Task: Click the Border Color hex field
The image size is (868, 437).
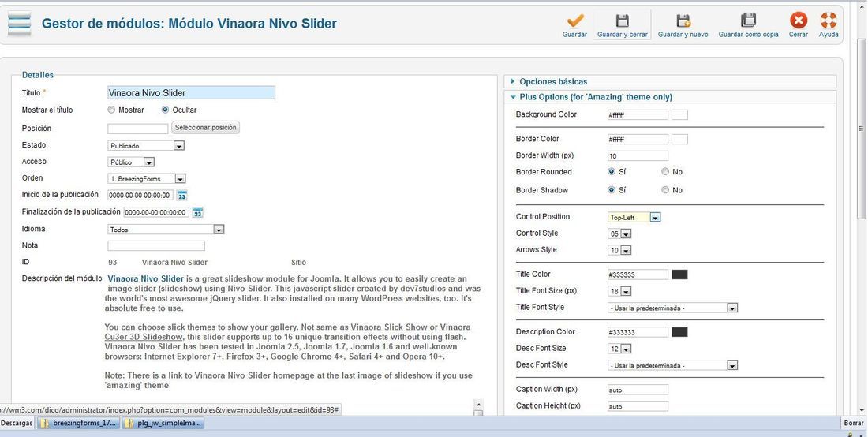Action: point(638,140)
